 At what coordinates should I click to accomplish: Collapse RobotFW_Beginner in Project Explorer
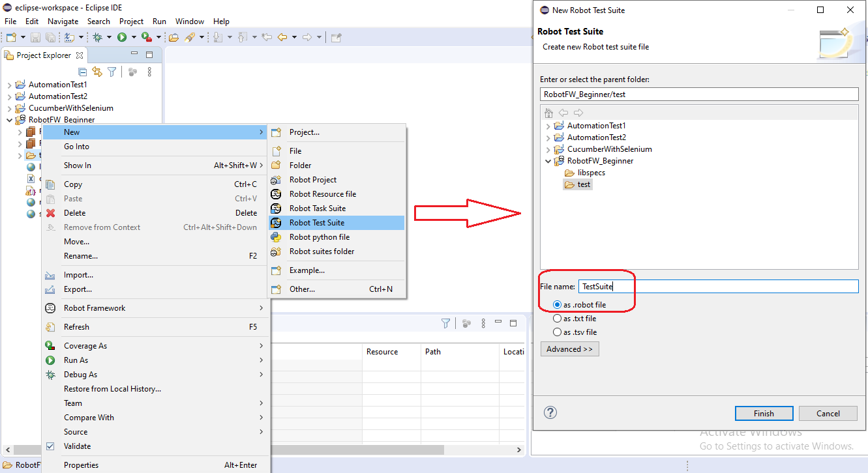coord(9,120)
